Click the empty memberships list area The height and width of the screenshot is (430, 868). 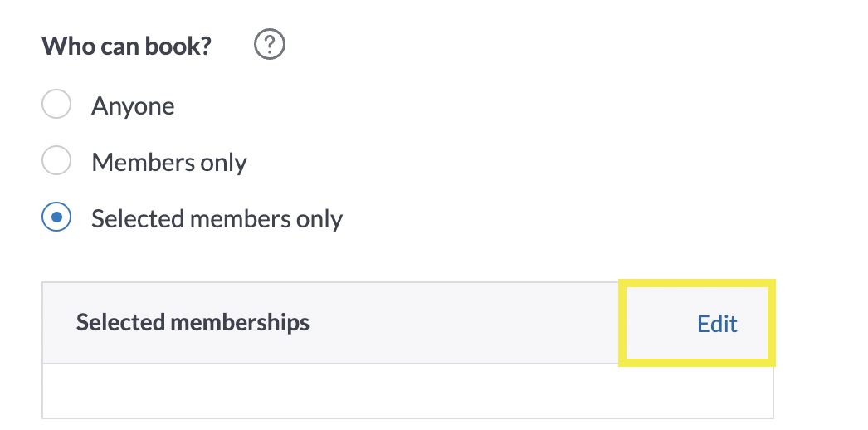(407, 391)
